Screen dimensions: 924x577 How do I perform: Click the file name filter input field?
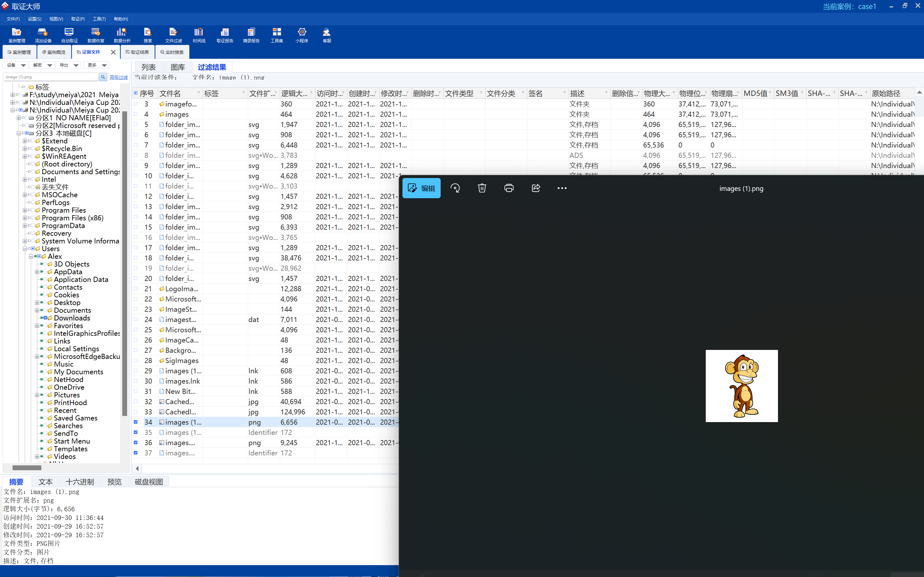51,77
